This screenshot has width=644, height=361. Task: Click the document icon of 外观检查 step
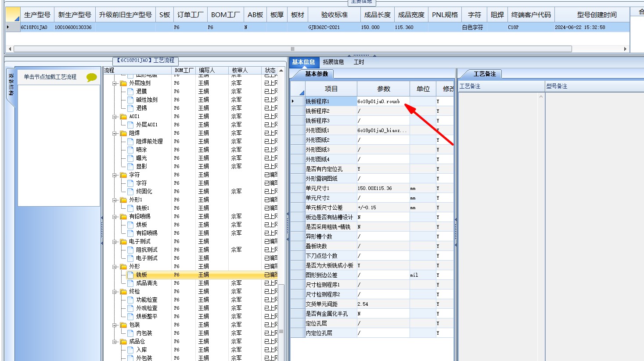[x=130, y=308]
